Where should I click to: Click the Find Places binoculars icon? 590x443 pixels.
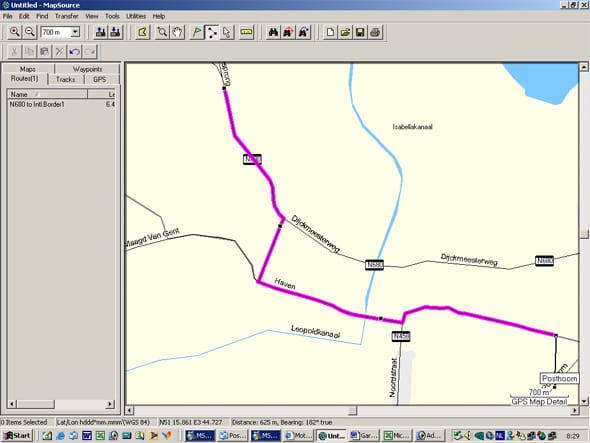pos(274,32)
